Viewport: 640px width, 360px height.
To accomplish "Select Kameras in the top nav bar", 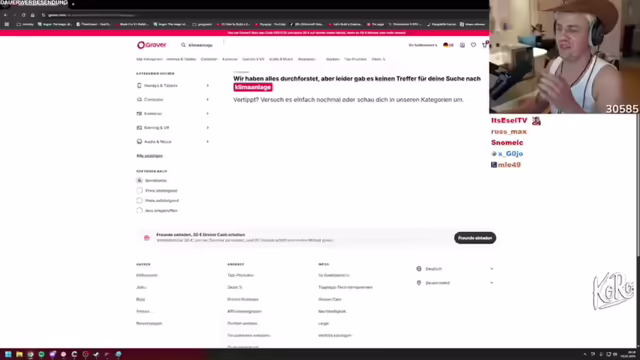I will (230, 59).
